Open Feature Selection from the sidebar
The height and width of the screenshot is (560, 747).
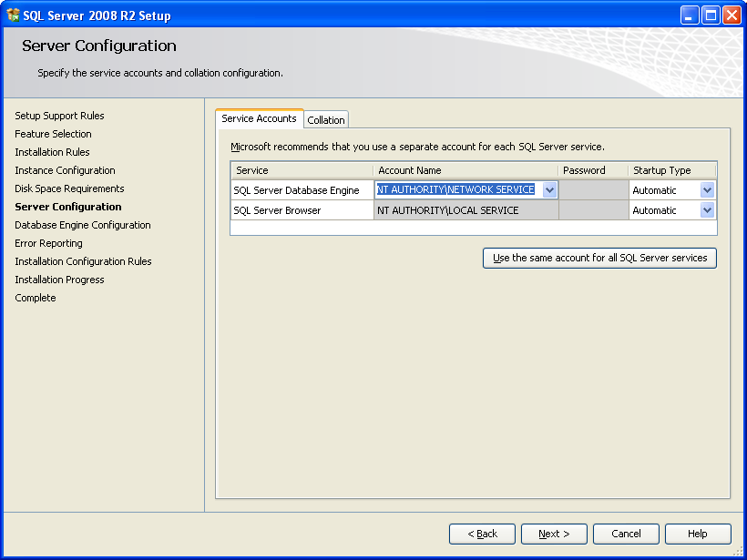[53, 134]
